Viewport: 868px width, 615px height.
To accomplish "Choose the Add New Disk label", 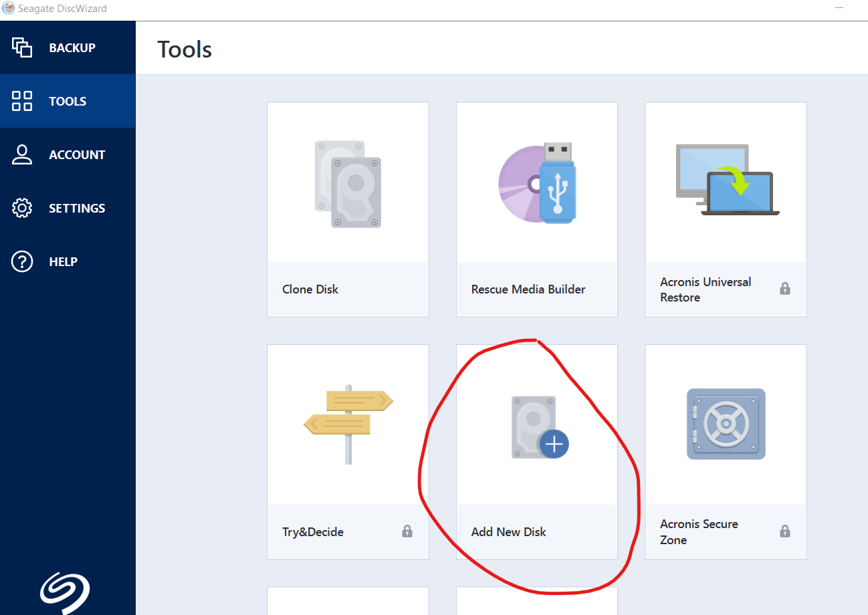I will pos(509,532).
